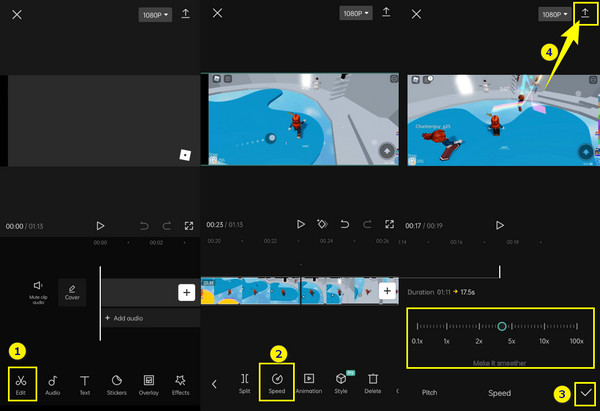Mute clip audio in left panel
600x411 pixels.
point(38,292)
